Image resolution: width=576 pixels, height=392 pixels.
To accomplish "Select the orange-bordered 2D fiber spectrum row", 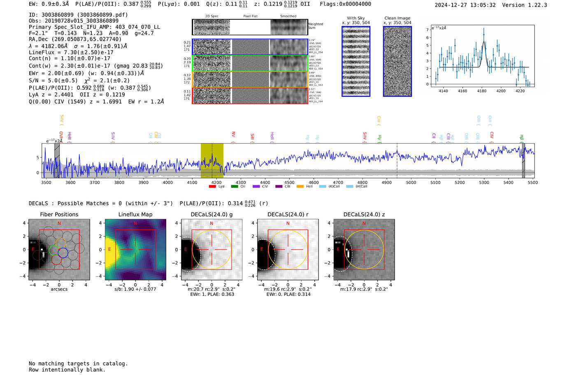I will (250, 79).
